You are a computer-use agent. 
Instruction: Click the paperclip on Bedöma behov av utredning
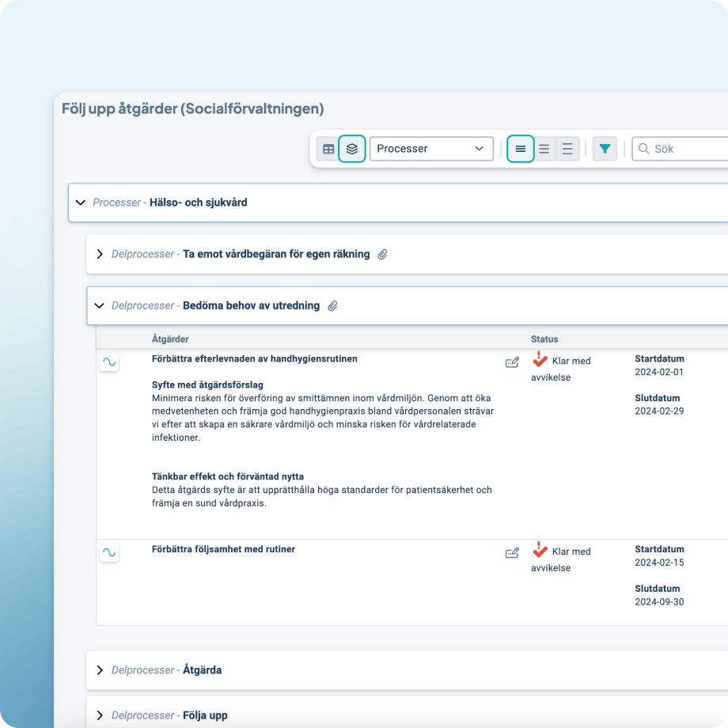coord(332,305)
